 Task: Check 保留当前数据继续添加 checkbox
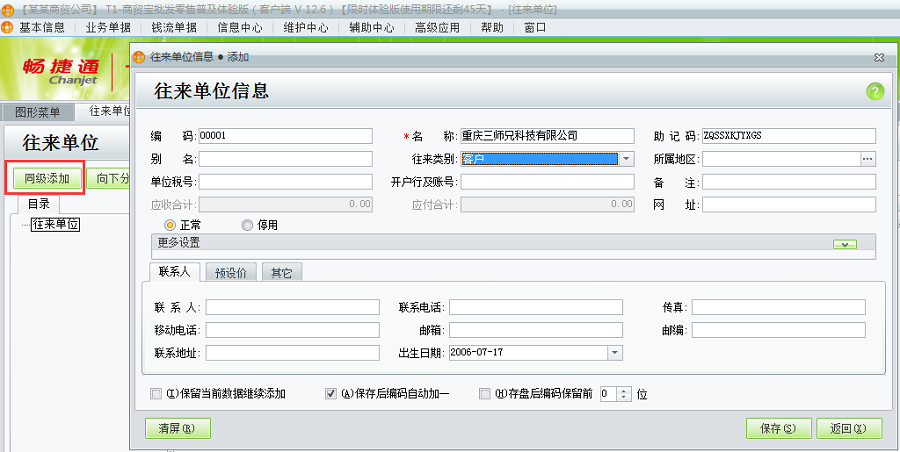(x=156, y=394)
